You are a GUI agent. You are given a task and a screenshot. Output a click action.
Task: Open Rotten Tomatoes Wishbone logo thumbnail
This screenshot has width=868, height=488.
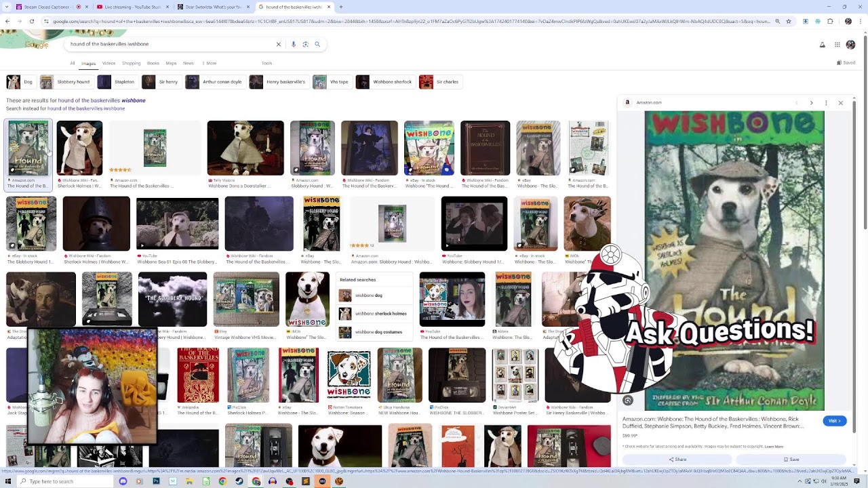[349, 375]
